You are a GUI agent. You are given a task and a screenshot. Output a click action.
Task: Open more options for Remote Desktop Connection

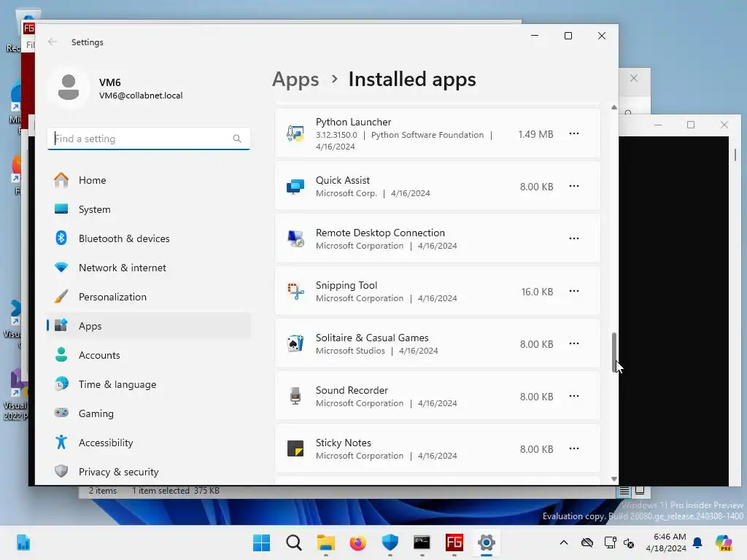click(574, 238)
